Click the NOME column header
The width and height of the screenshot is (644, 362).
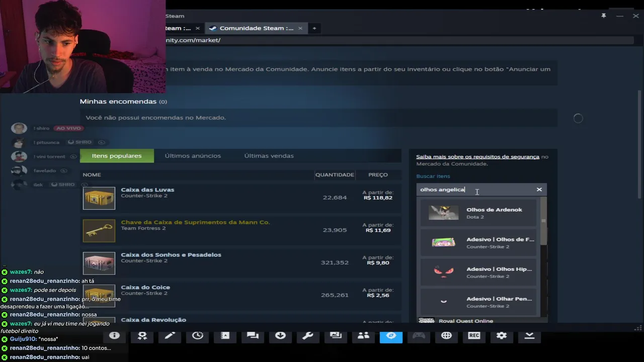tap(92, 174)
